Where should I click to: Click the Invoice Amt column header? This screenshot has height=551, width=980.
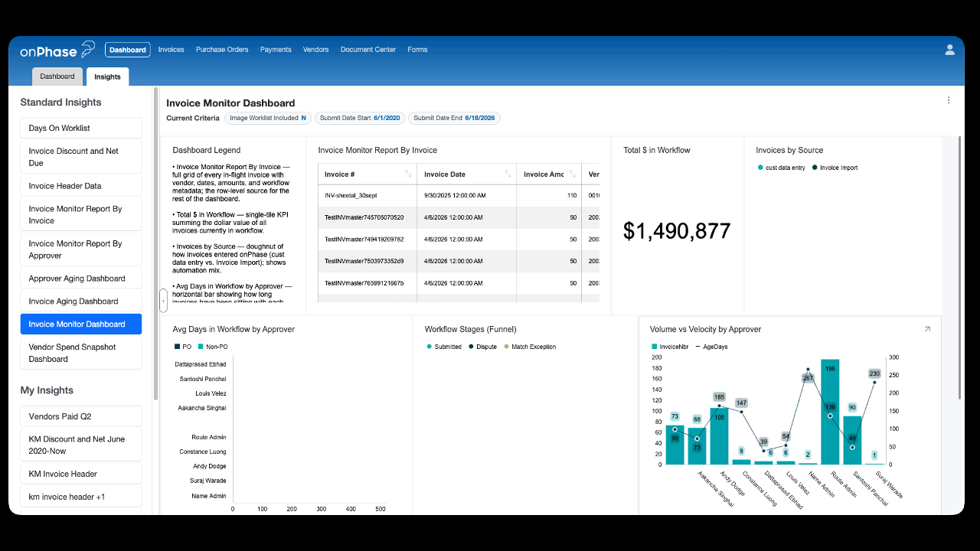[x=548, y=174]
